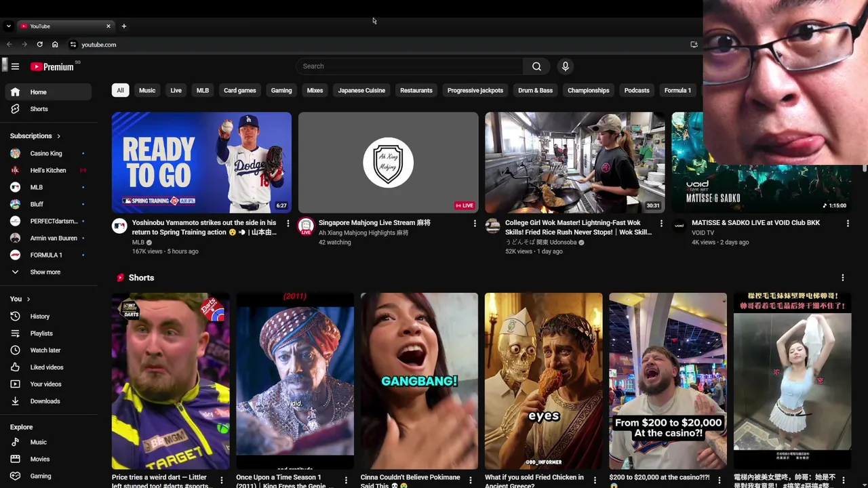
Task: Select the Music filter chip
Action: pyautogui.click(x=147, y=90)
